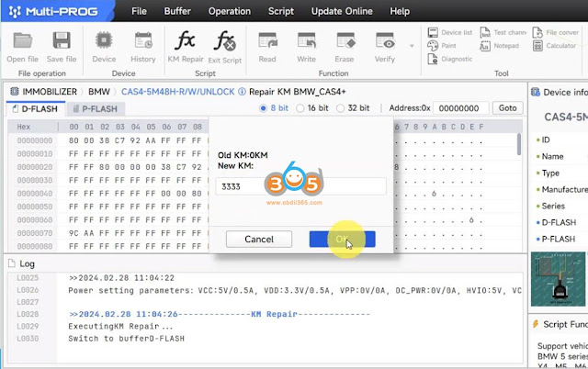Click the Log panel document icon
Viewport: 588px width, 369px height.
click(x=12, y=263)
